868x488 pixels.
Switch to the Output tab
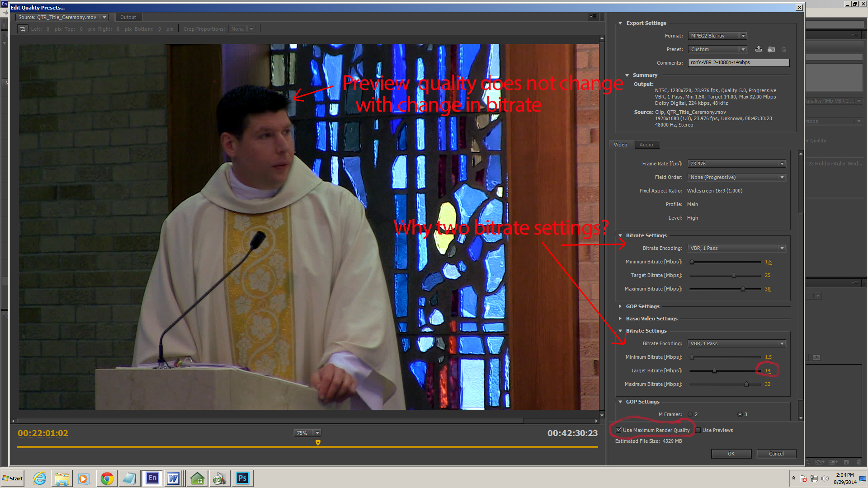[x=128, y=17]
